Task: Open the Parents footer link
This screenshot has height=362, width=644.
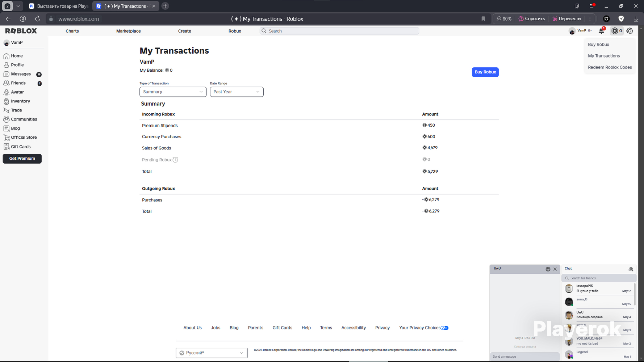Action: pyautogui.click(x=255, y=328)
